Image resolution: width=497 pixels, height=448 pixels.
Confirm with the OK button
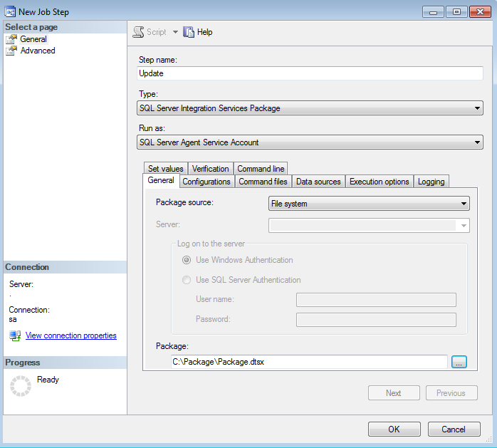tap(394, 429)
